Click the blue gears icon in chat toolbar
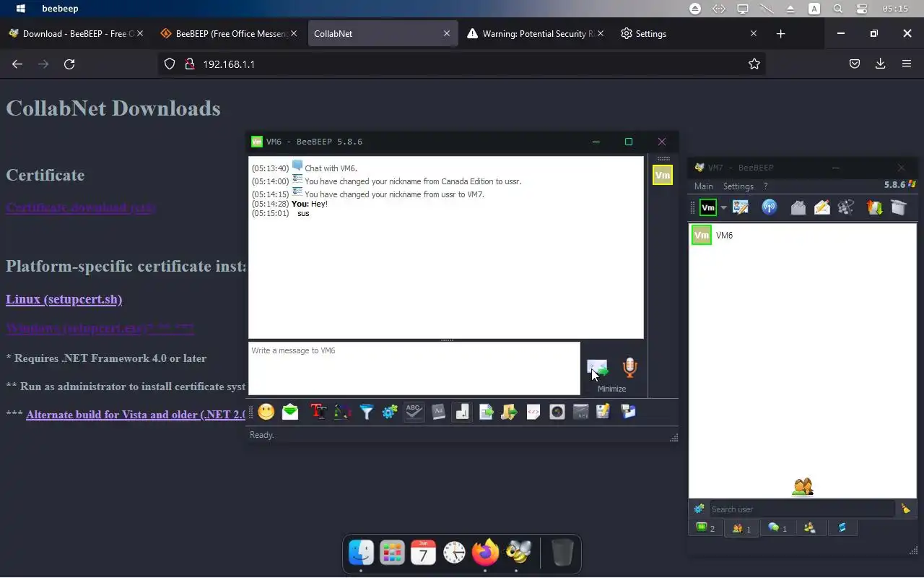The width and height of the screenshot is (924, 578). tap(390, 412)
